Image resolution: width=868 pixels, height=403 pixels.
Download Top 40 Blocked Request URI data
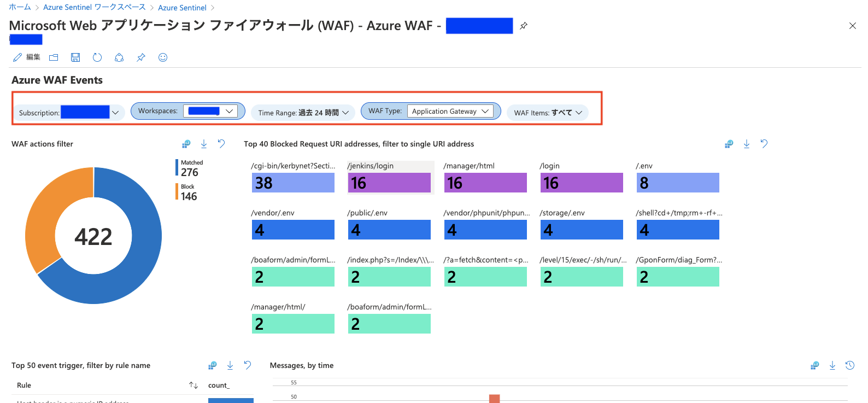(747, 144)
